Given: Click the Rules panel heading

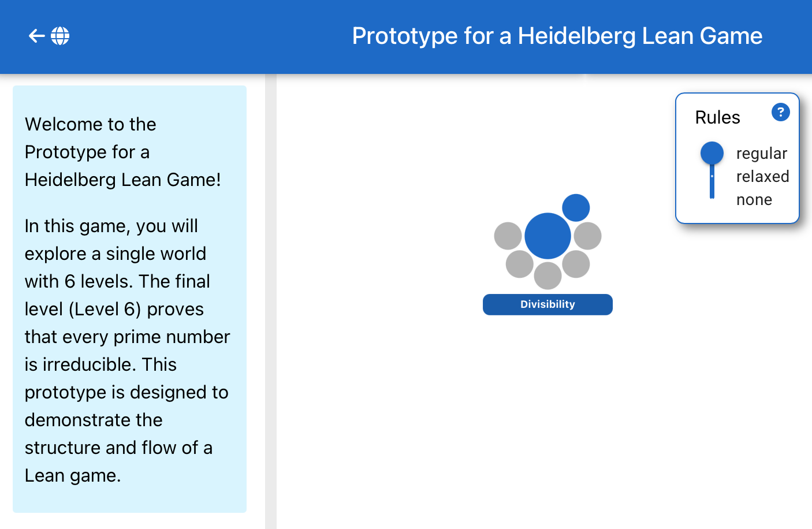Looking at the screenshot, I should pyautogui.click(x=717, y=117).
